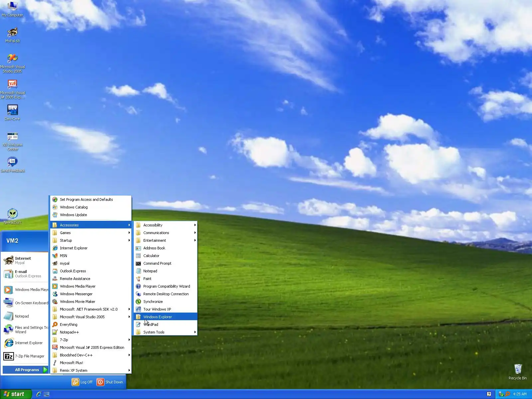This screenshot has width=532, height=399.
Task: Open Files and Settings Transfer Wizard
Action: pos(25,330)
